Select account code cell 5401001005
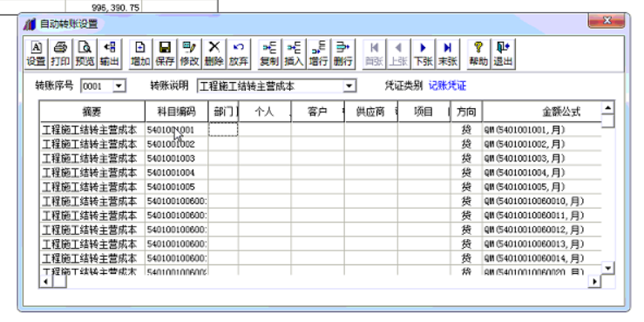 tap(177, 187)
